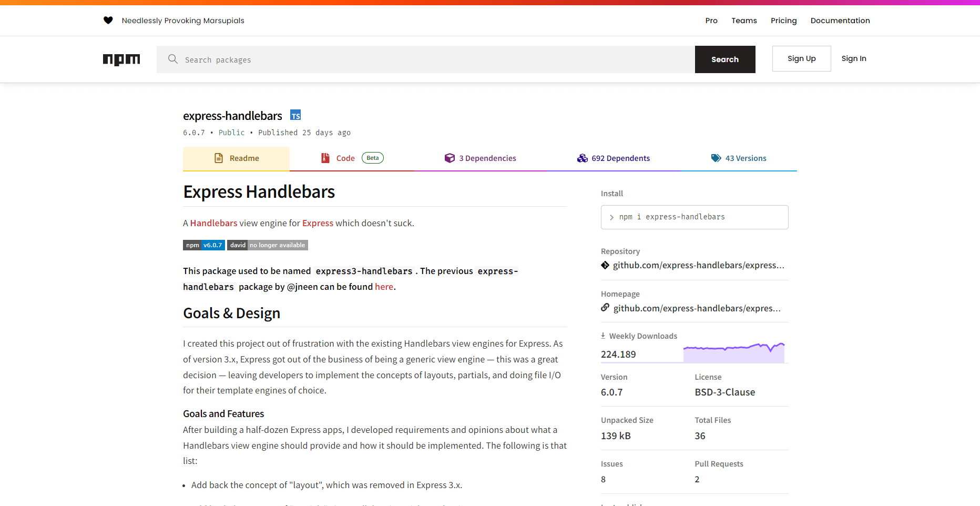
Task: Open the Teams menu link
Action: tap(744, 21)
